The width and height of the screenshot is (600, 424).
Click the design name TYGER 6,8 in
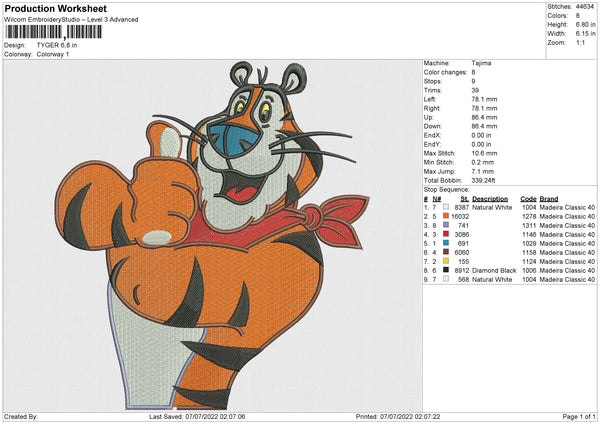(57, 45)
